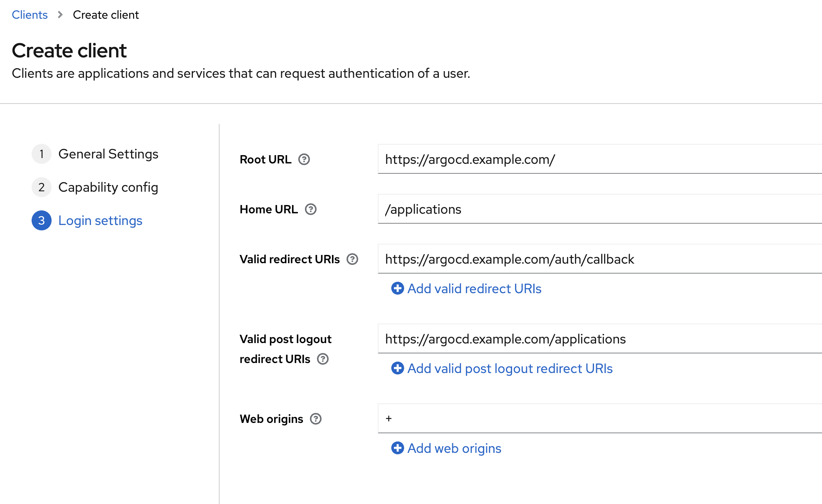Click Add valid post logout redirect URIs
The width and height of the screenshot is (822, 504).
[x=510, y=368]
